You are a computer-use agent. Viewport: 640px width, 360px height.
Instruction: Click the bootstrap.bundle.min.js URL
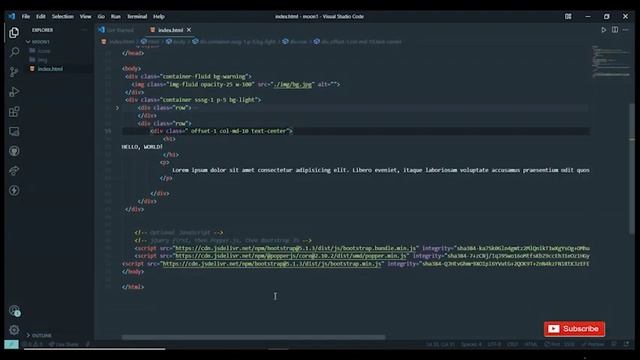(296, 248)
